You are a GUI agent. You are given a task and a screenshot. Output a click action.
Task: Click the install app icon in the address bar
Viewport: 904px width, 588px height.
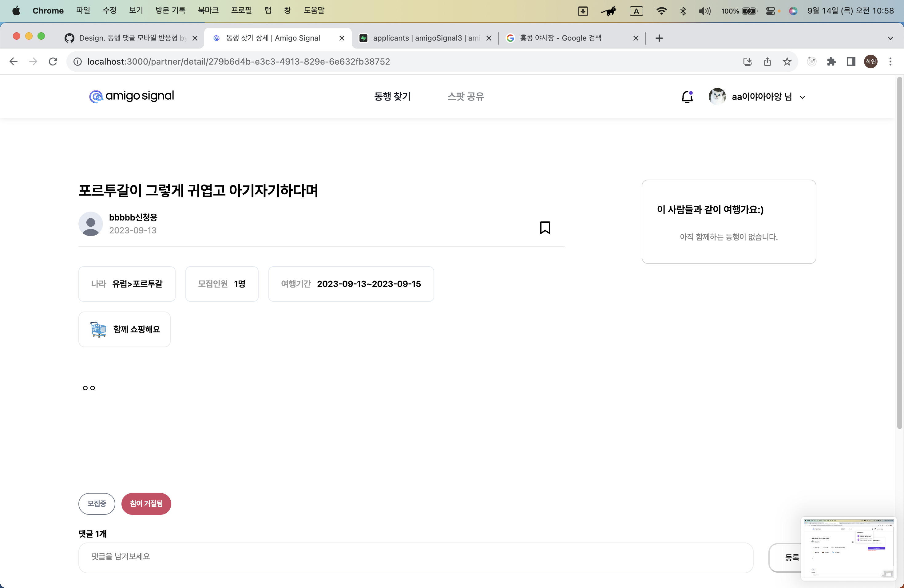point(747,62)
